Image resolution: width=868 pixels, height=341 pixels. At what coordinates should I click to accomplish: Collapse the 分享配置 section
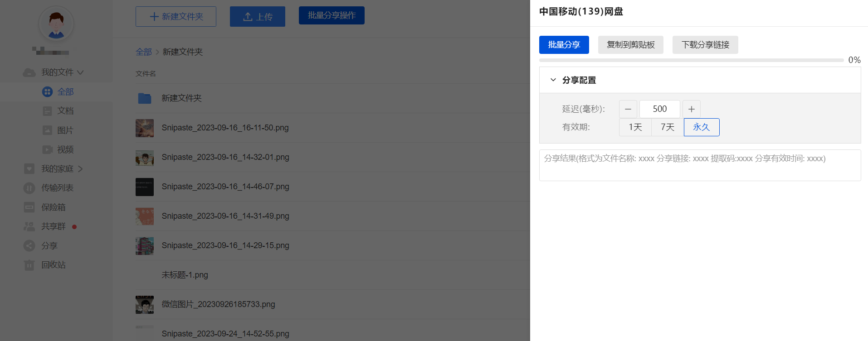coord(553,80)
